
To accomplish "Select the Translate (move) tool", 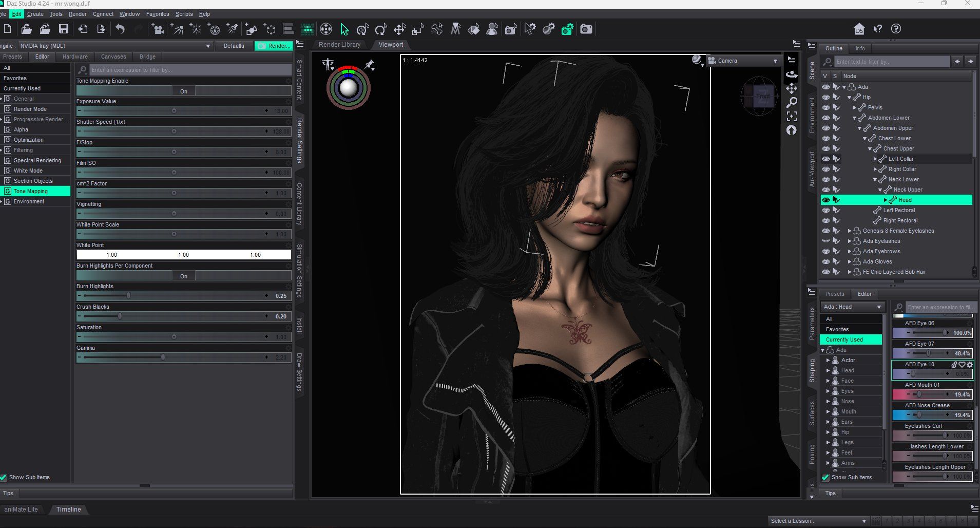I will (x=399, y=29).
